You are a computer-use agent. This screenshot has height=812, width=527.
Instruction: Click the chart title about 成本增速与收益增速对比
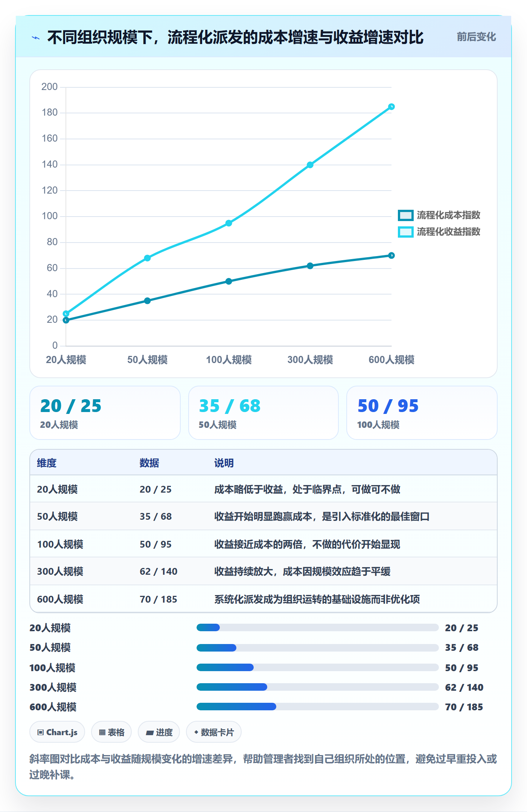coord(235,37)
